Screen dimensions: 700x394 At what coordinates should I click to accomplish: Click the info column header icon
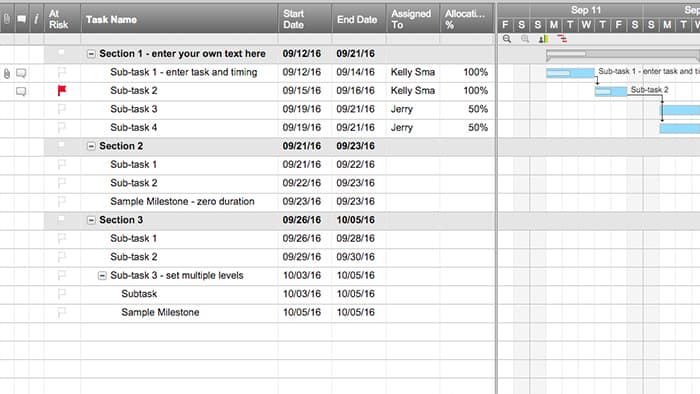(36, 19)
